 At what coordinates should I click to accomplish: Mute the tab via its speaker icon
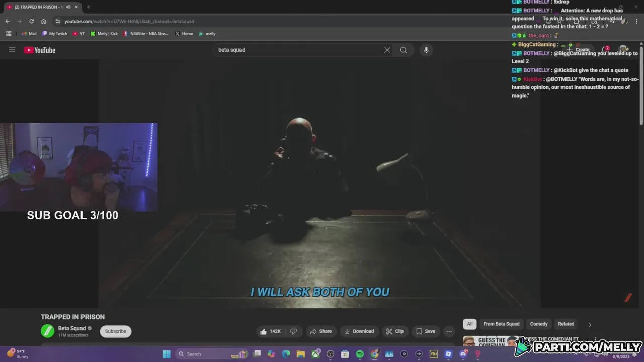click(x=68, y=7)
